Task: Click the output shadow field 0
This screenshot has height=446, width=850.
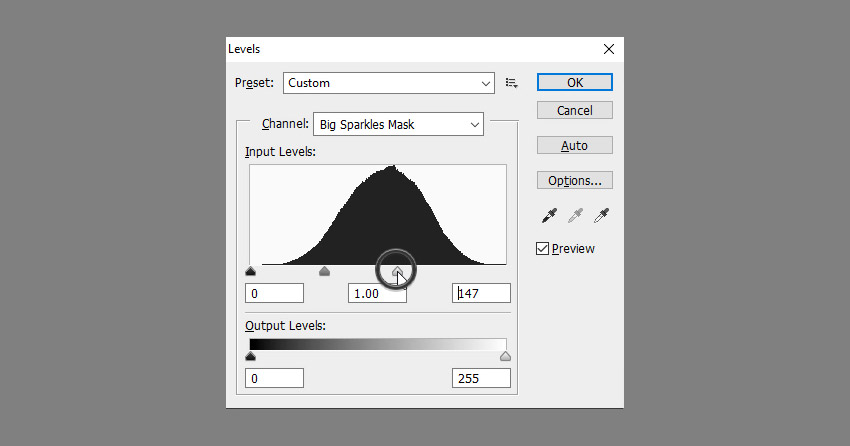Action: click(x=274, y=378)
